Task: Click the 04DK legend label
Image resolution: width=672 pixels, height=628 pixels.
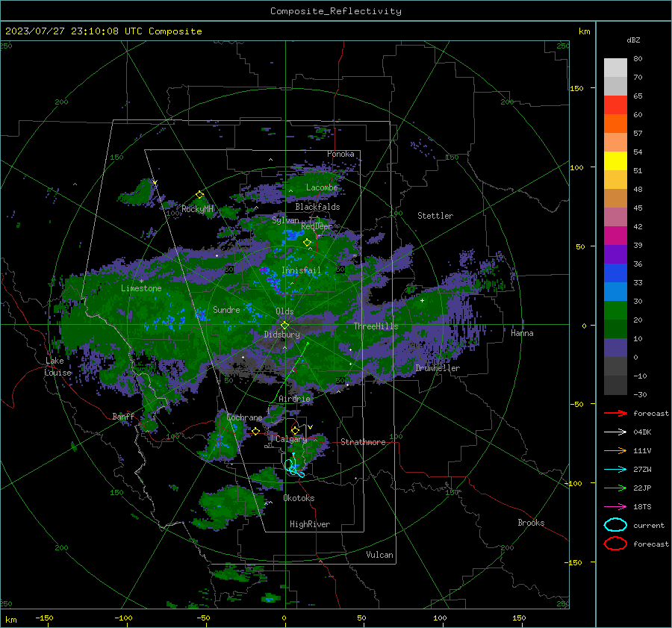Action: point(642,432)
